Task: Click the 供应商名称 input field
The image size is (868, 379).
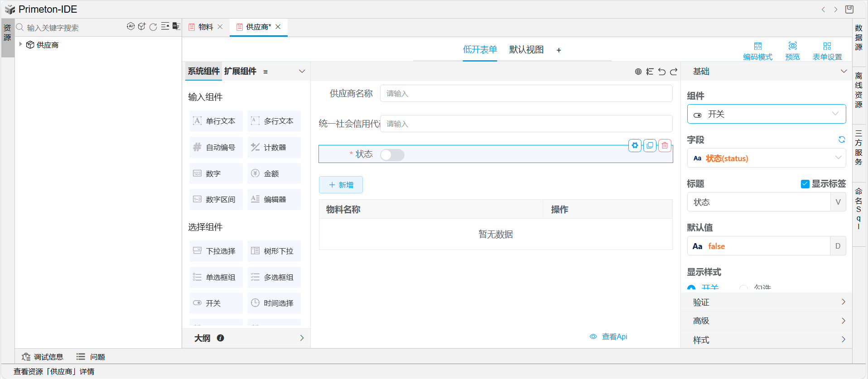Action: click(x=526, y=94)
